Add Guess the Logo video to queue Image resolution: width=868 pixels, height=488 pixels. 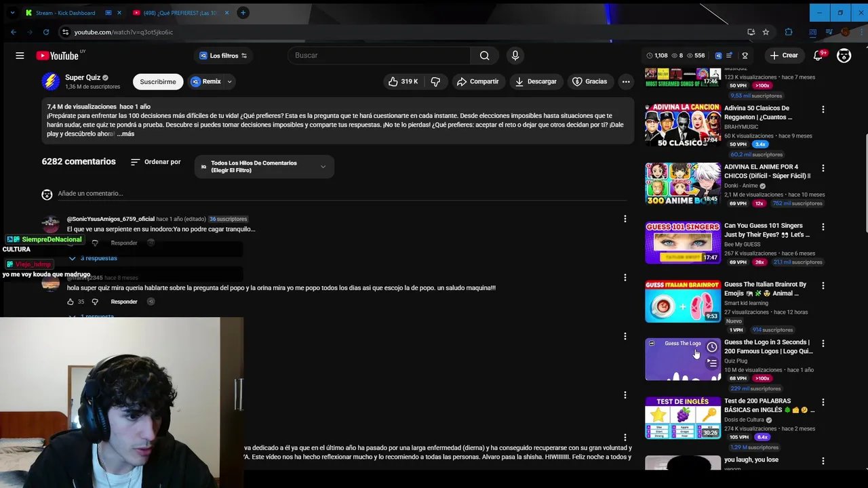pos(712,363)
